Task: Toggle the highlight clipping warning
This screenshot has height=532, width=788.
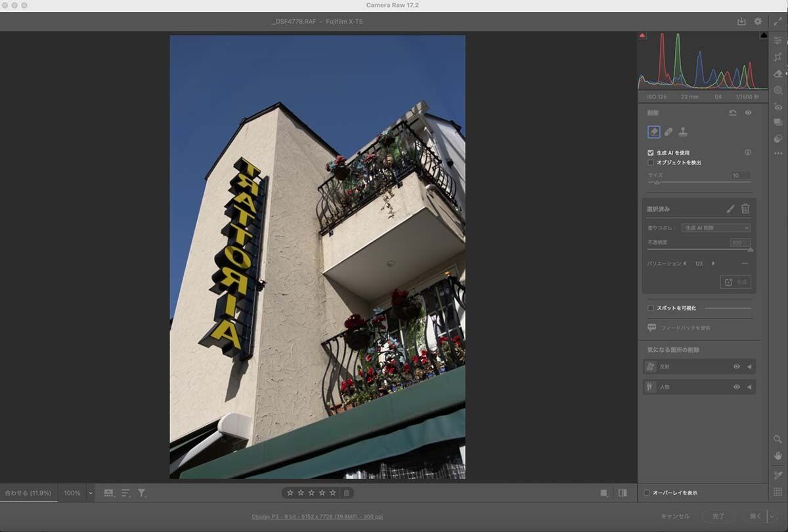Action: tap(764, 35)
